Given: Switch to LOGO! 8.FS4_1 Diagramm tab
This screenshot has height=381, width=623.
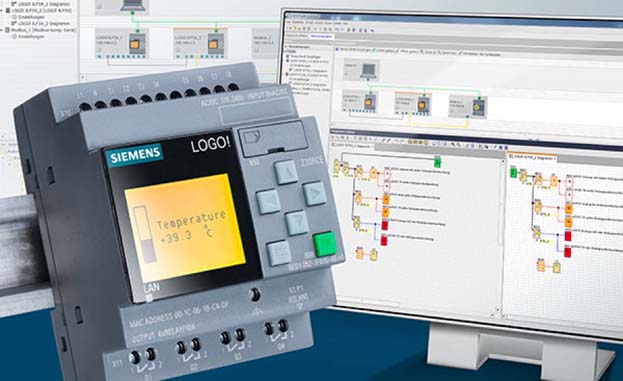Looking at the screenshot, I should (x=352, y=146).
